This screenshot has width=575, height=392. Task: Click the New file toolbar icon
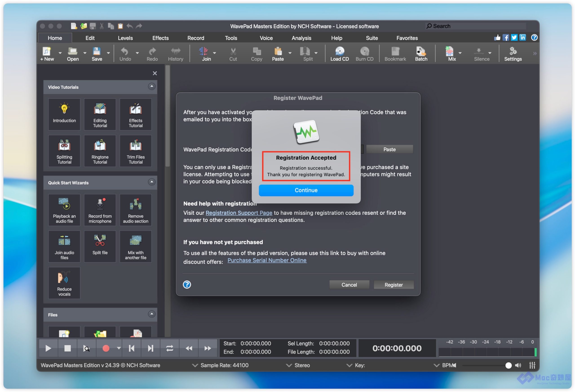click(x=47, y=54)
